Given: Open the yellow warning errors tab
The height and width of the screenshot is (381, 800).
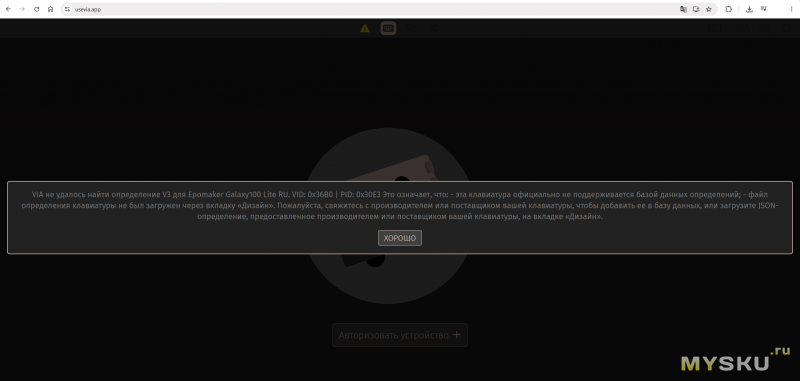Looking at the screenshot, I should point(365,29).
